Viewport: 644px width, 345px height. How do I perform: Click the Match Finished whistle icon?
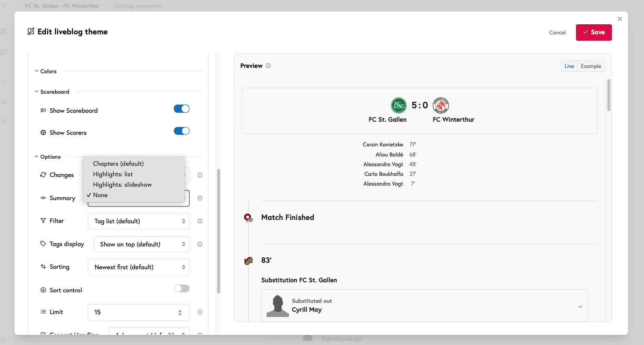click(x=248, y=217)
